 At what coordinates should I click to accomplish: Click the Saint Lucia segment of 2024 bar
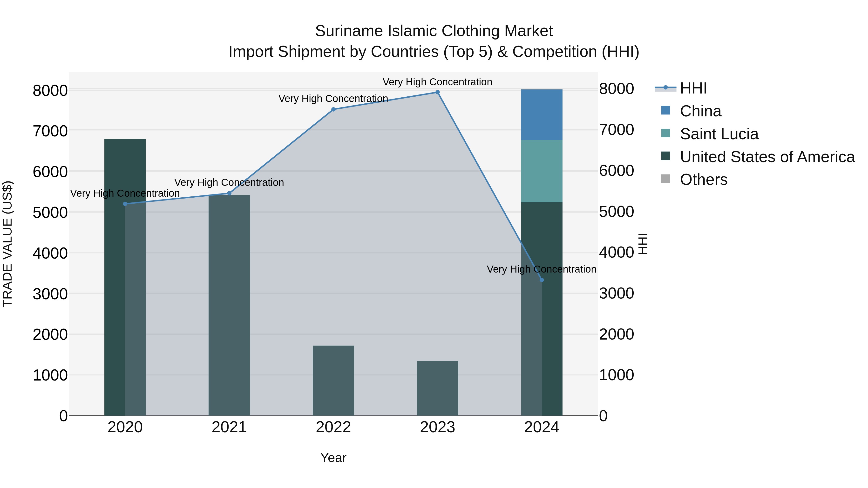542,171
